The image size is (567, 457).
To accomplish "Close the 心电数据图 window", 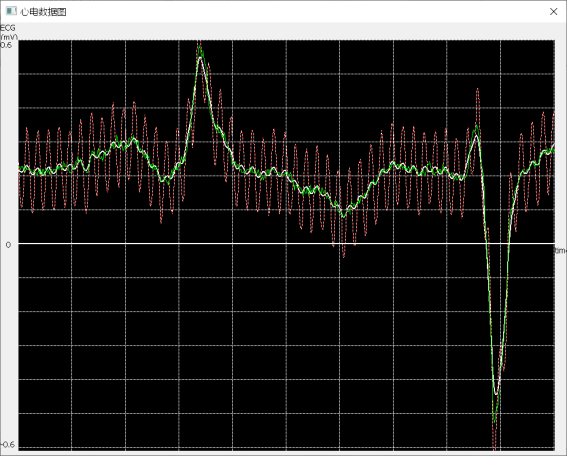I will click(553, 12).
